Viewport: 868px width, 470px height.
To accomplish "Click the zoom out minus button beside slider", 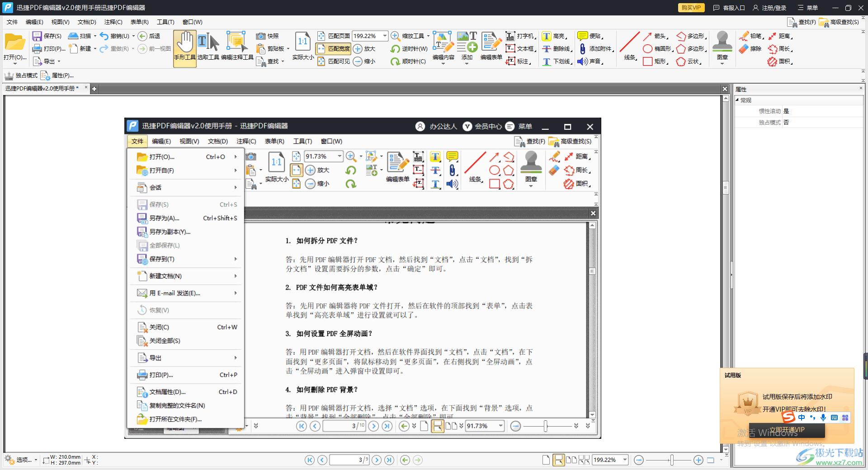I will tap(639, 460).
